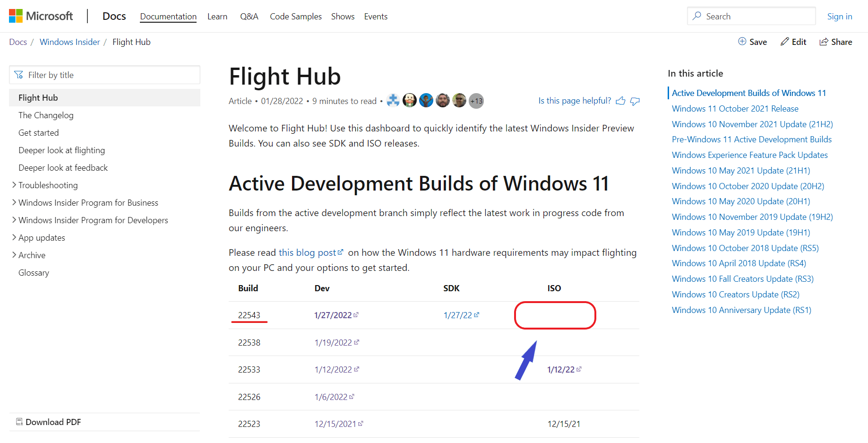Open the +13 more contributors badge

(x=476, y=101)
